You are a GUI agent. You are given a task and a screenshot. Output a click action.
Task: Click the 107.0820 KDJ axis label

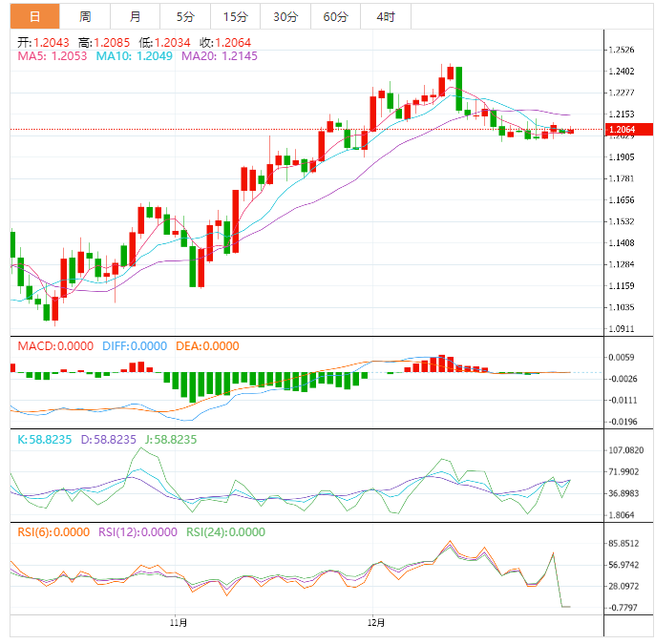pos(625,450)
